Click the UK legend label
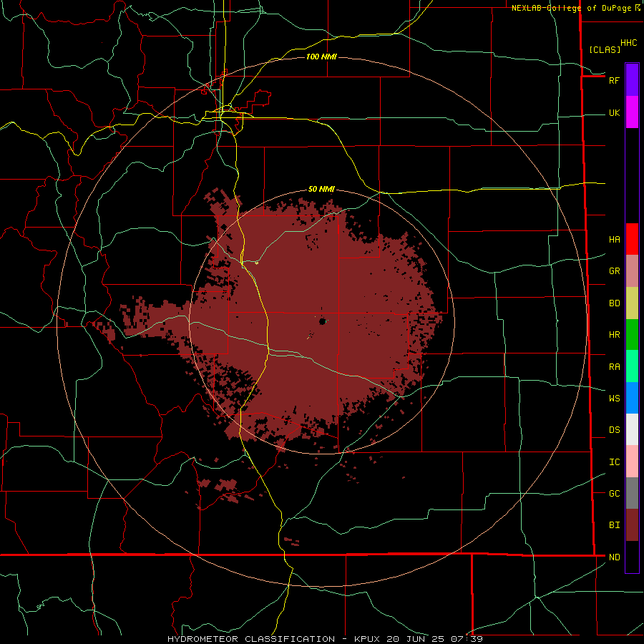 tap(614, 112)
